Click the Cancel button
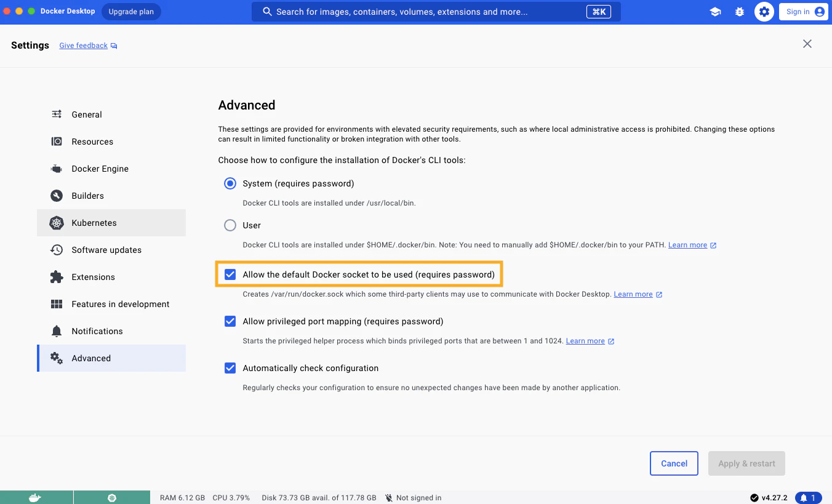 click(x=674, y=463)
